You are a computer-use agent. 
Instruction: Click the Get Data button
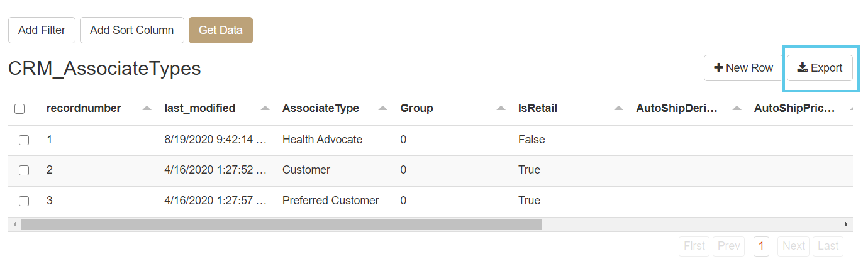(220, 30)
